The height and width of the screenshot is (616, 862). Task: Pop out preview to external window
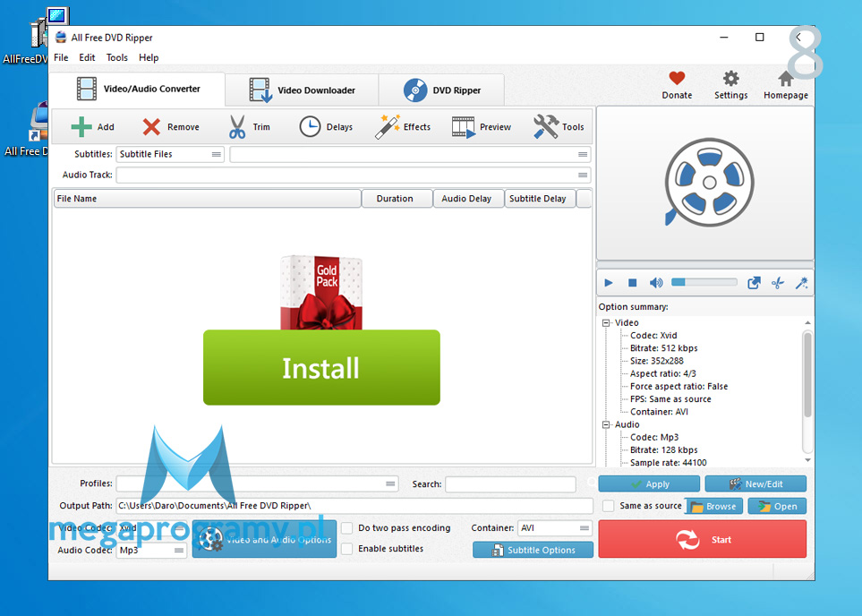point(754,283)
